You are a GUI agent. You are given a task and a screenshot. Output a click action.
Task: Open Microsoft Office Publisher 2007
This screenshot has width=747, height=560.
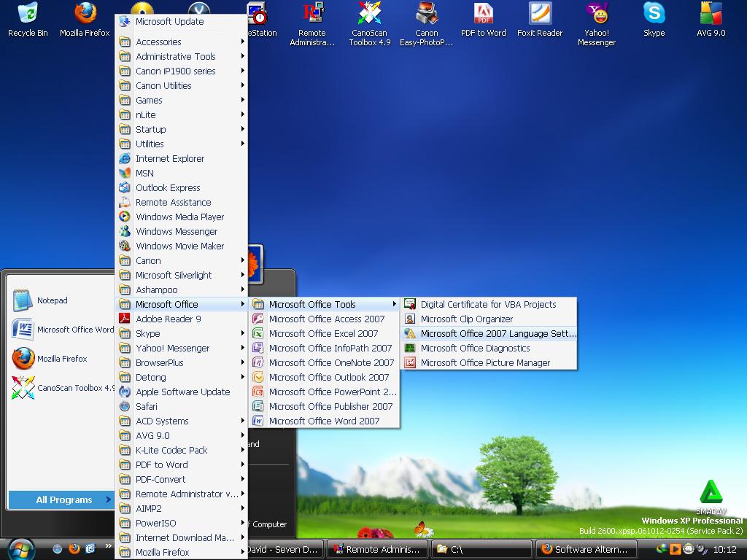coord(325,406)
